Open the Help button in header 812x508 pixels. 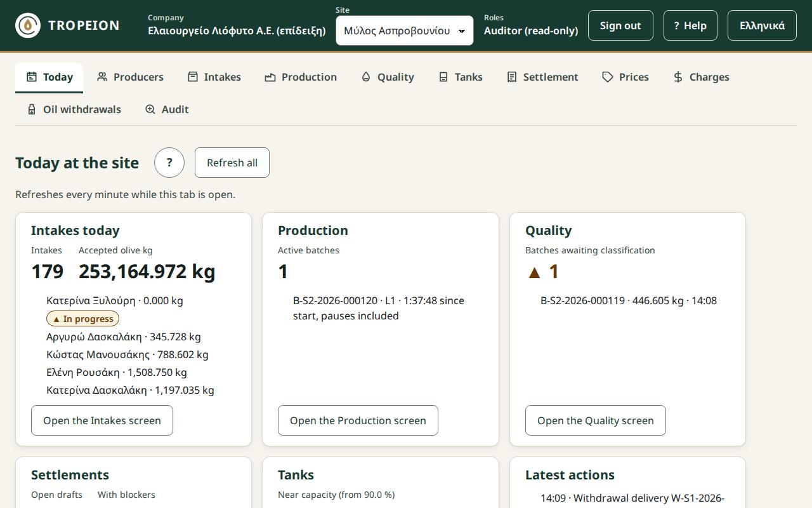(x=690, y=25)
